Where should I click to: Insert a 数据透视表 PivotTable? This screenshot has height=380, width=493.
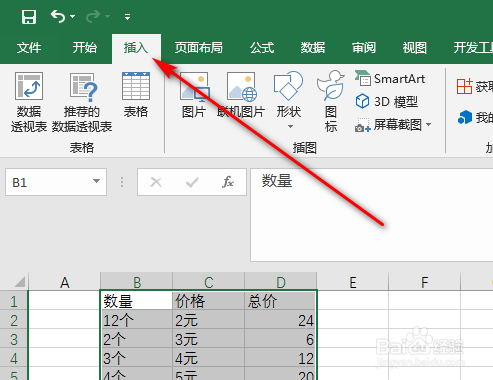pos(29,102)
